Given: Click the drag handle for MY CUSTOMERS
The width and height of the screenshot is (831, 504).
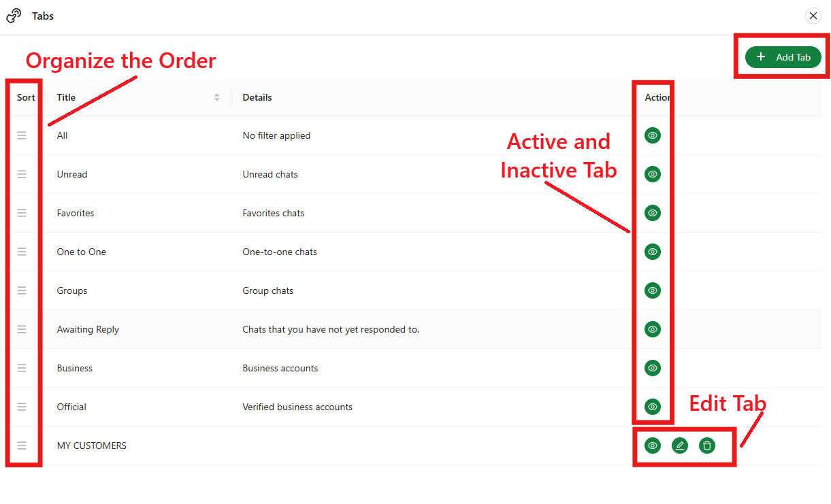Looking at the screenshot, I should click(x=22, y=446).
